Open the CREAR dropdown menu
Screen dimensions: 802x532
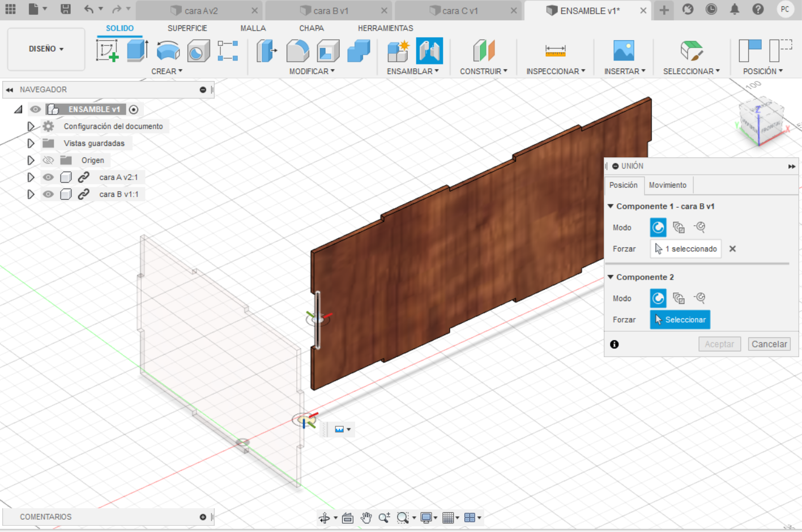click(167, 71)
